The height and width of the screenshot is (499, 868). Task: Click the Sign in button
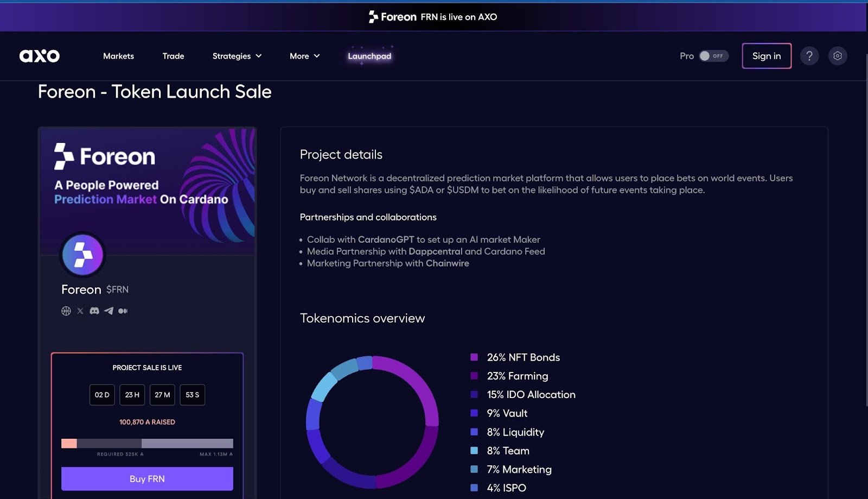point(767,56)
